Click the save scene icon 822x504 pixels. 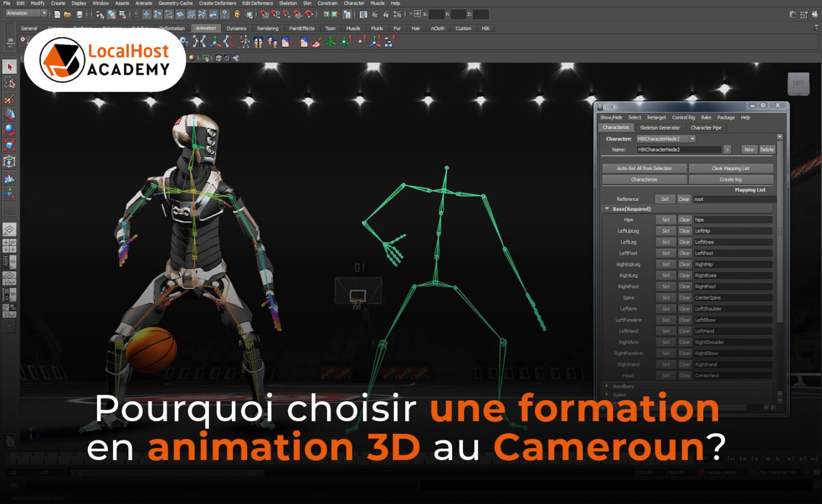(x=79, y=14)
